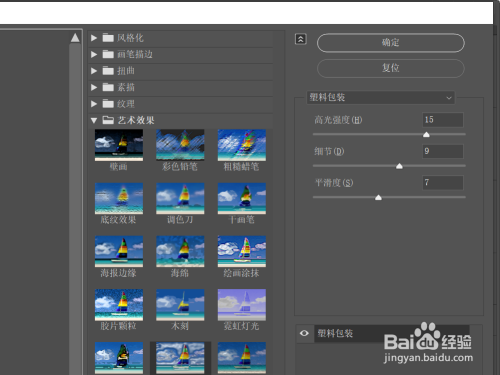Open the 塑料包装 filter dropdown
This screenshot has width=500, height=375.
click(381, 98)
